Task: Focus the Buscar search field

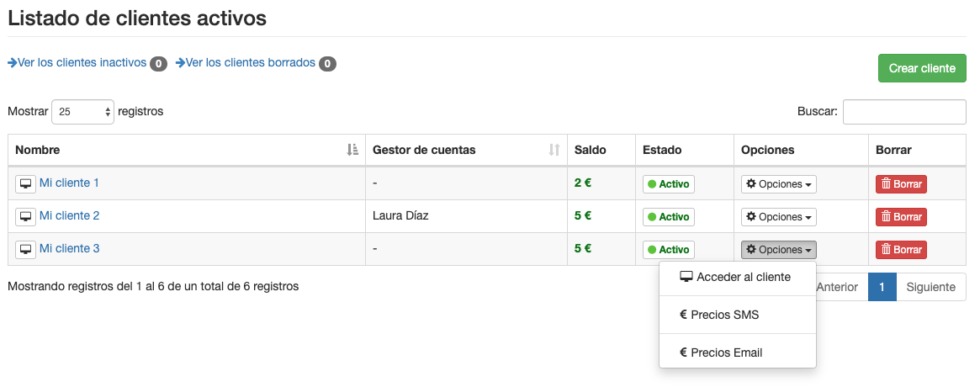Action: point(904,112)
